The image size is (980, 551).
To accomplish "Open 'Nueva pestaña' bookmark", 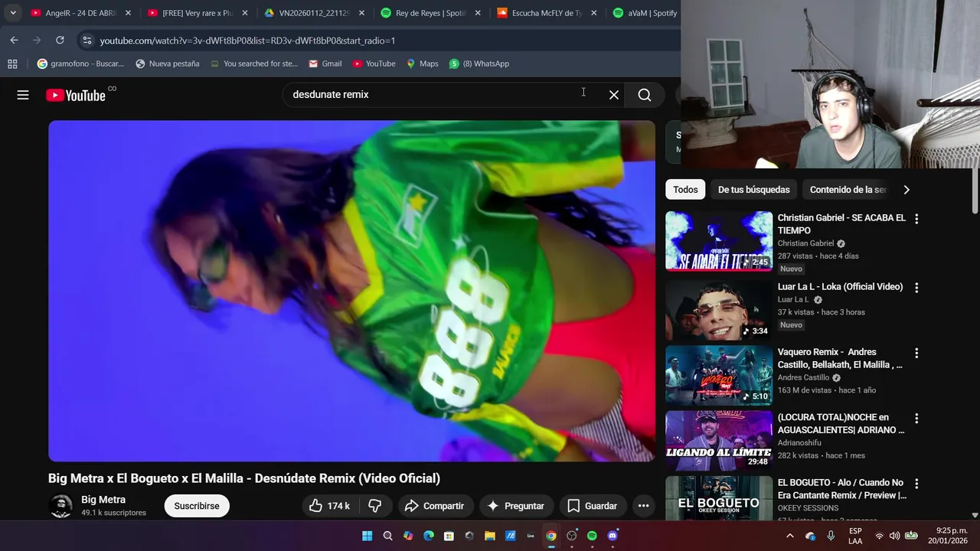I will 167,64.
